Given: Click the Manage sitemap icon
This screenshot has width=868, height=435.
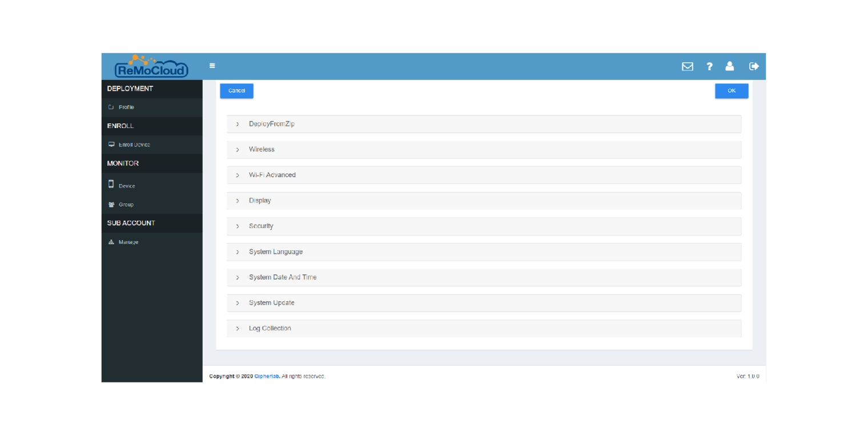Looking at the screenshot, I should pos(111,242).
